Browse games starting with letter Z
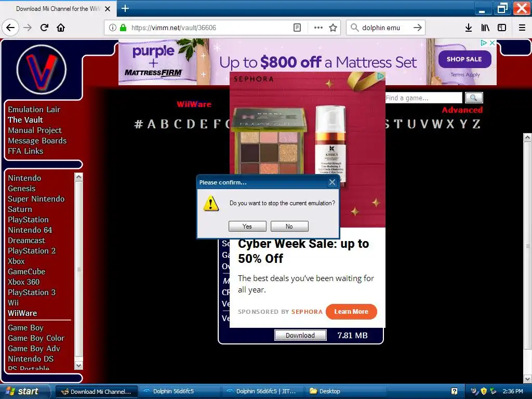Image resolution: width=532 pixels, height=399 pixels. tap(476, 124)
